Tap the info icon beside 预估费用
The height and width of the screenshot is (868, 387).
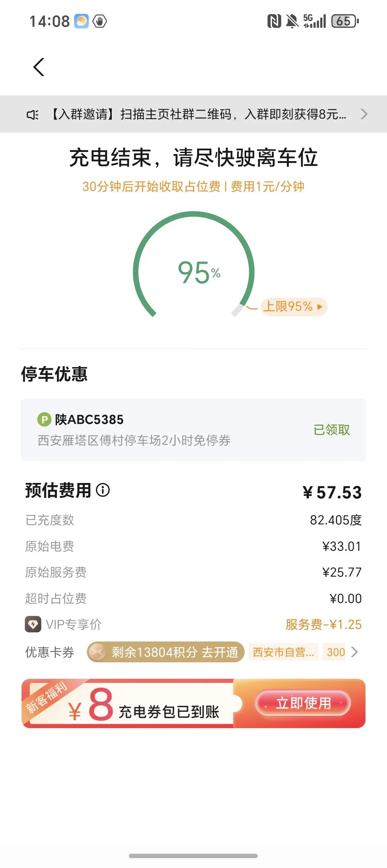click(x=103, y=490)
